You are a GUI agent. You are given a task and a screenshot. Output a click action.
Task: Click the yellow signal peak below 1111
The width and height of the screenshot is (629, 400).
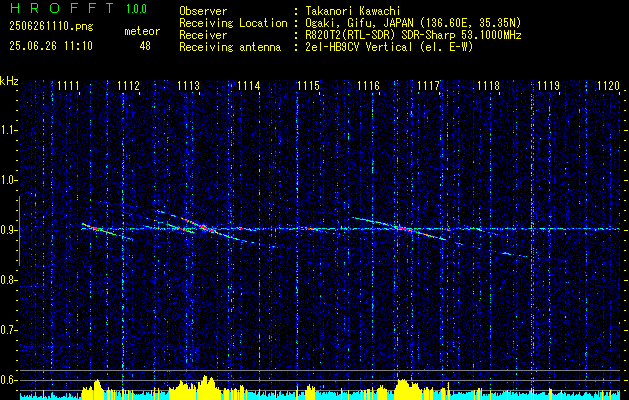[x=96, y=389]
